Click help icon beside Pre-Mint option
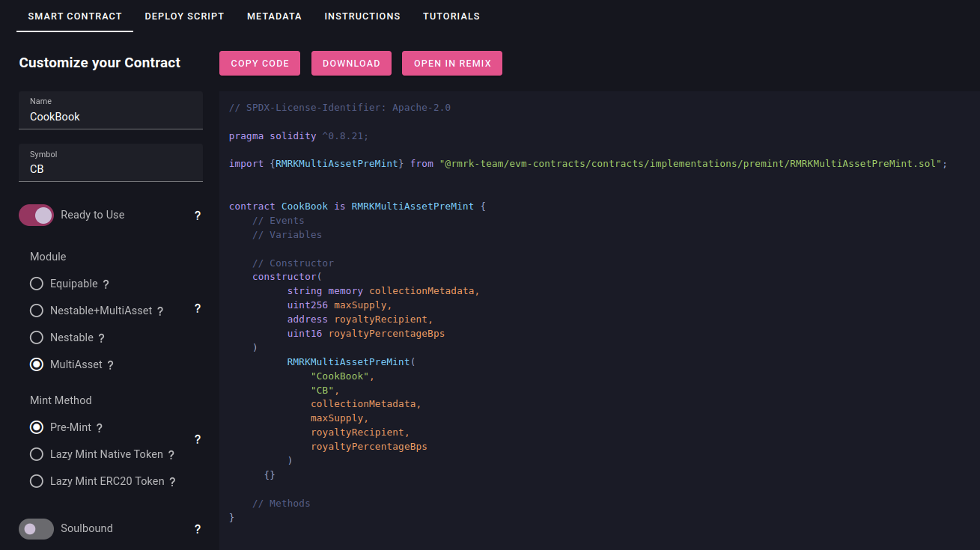 [99, 428]
